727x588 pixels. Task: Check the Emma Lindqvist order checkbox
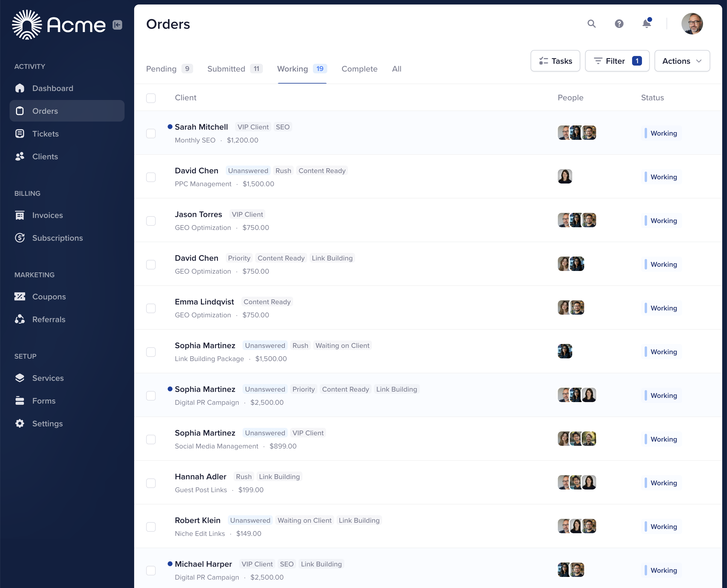[151, 308]
